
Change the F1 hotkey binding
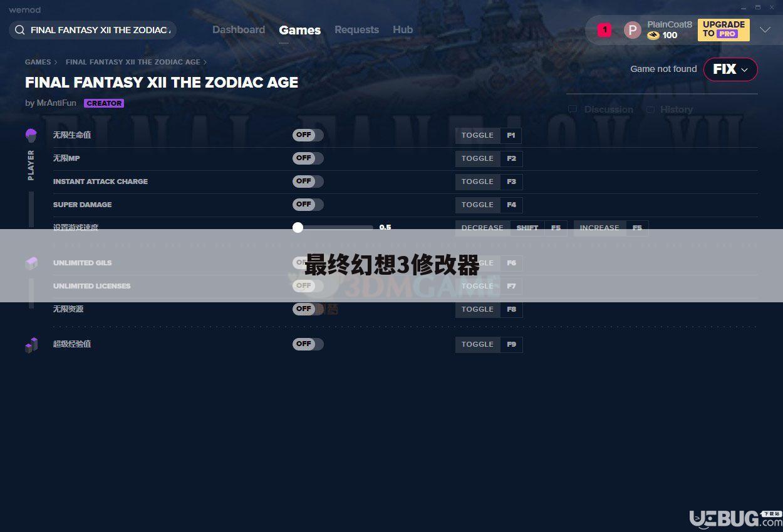click(x=511, y=135)
